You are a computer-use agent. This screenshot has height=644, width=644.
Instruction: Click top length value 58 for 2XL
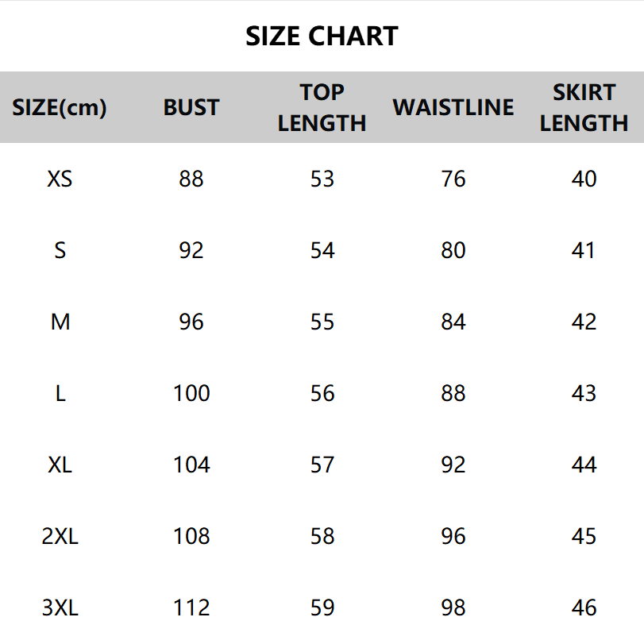[322, 537]
